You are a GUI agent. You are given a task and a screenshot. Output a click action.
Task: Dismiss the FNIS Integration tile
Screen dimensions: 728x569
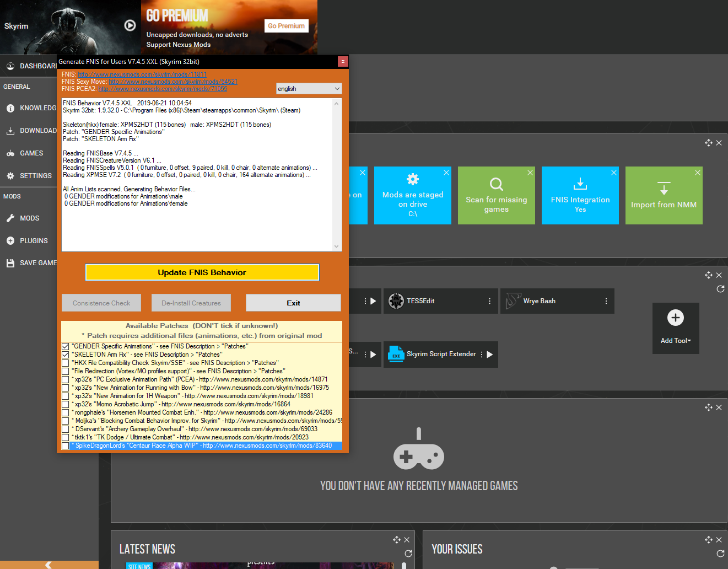click(614, 173)
